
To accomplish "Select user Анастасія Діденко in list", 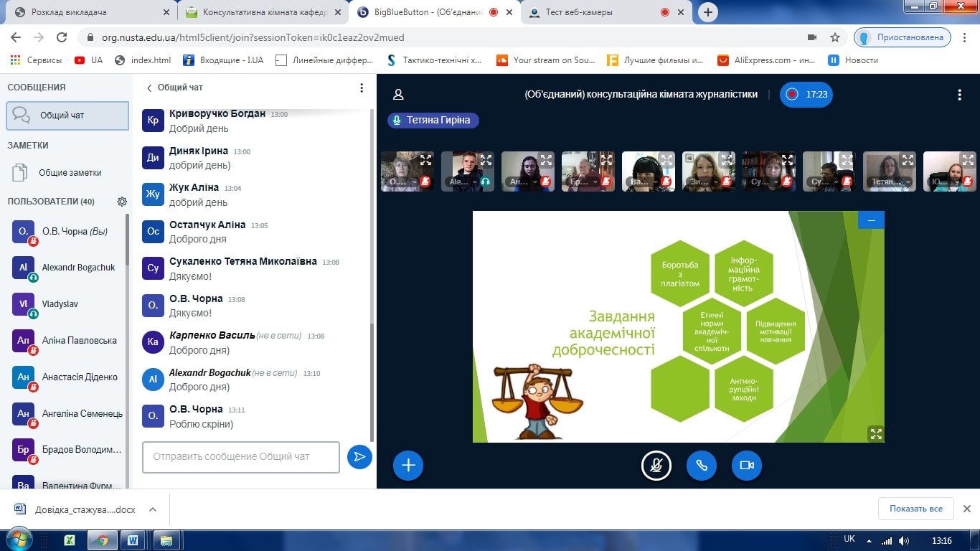I will point(67,377).
